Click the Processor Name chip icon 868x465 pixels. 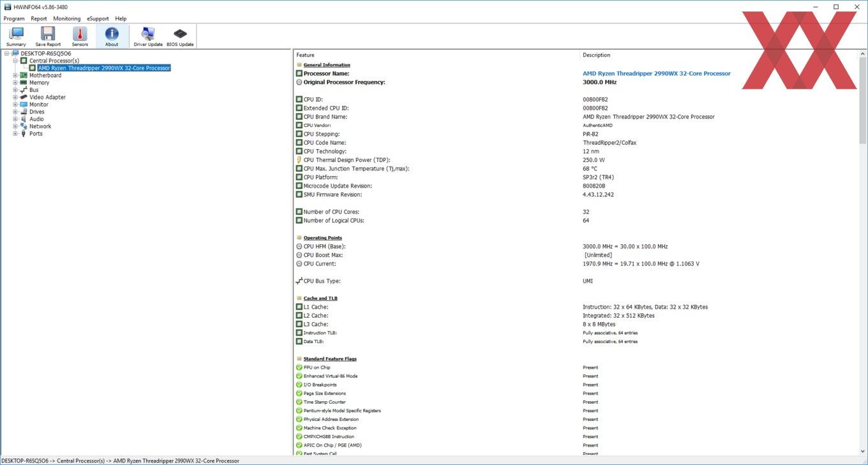(x=299, y=73)
